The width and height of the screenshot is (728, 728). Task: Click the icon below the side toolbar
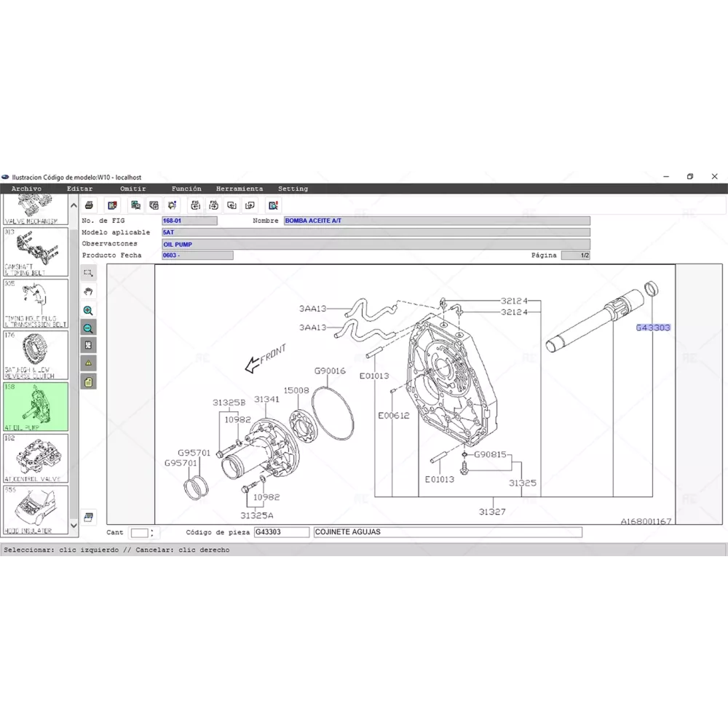pyautogui.click(x=88, y=518)
